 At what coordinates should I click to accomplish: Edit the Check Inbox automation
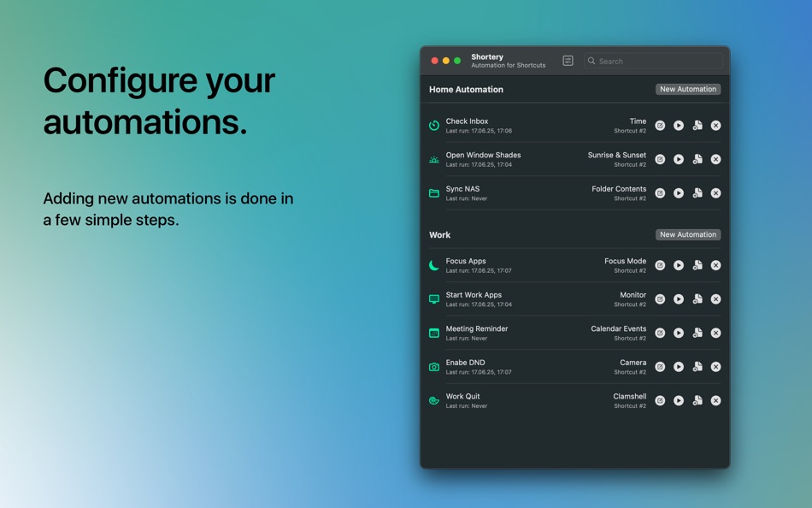click(660, 126)
